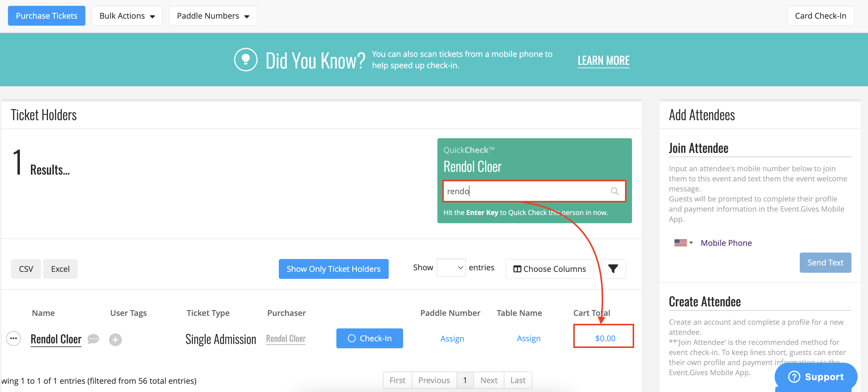This screenshot has height=392, width=868.
Task: Open the Support chat widget
Action: pyautogui.click(x=816, y=376)
